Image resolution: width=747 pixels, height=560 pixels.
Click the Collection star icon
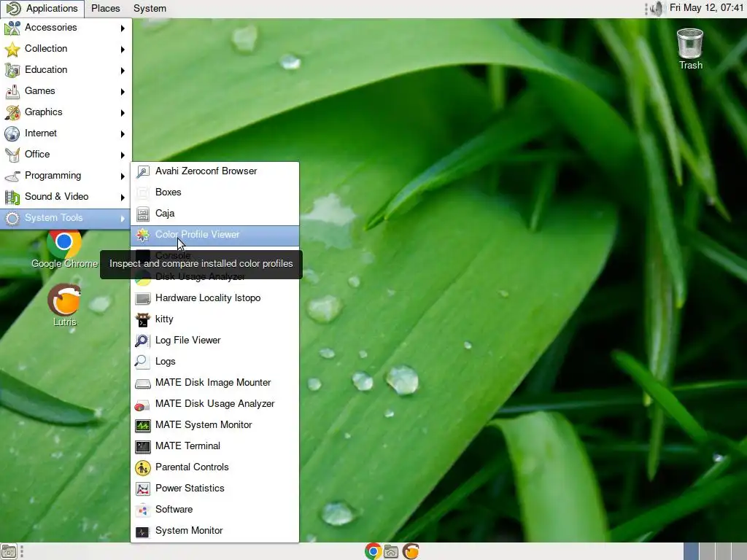click(12, 49)
